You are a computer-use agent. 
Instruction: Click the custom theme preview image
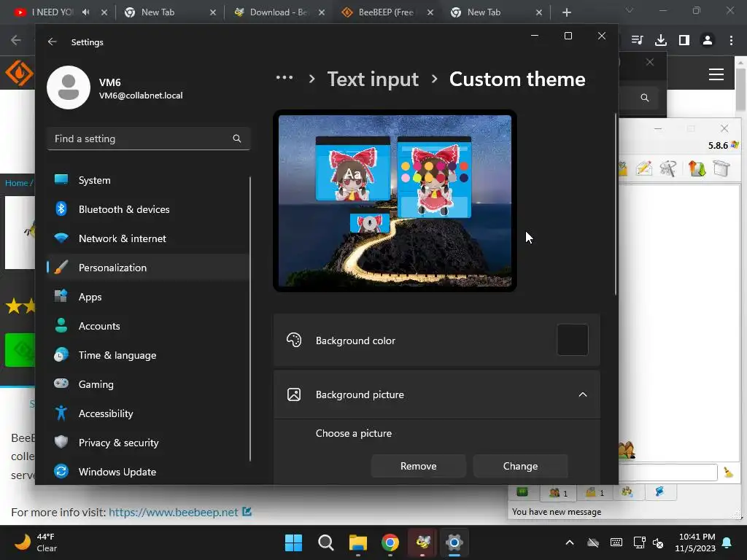395,201
